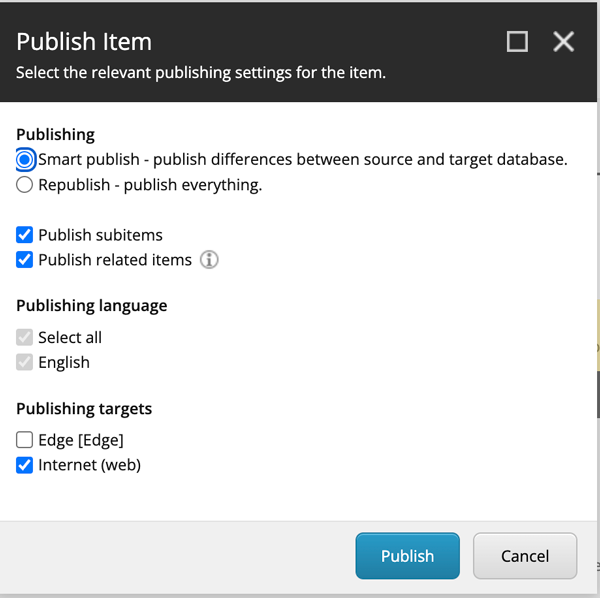Click empty footer area left of Publish button

click(x=180, y=556)
